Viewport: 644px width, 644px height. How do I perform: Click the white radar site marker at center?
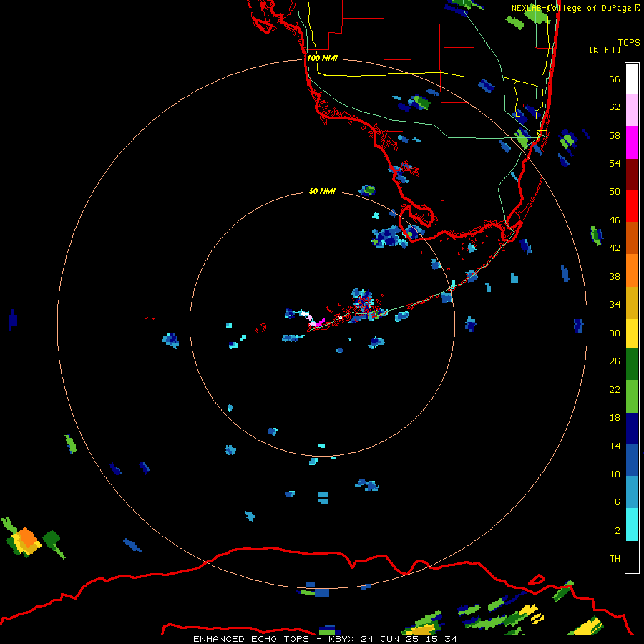tap(340, 318)
